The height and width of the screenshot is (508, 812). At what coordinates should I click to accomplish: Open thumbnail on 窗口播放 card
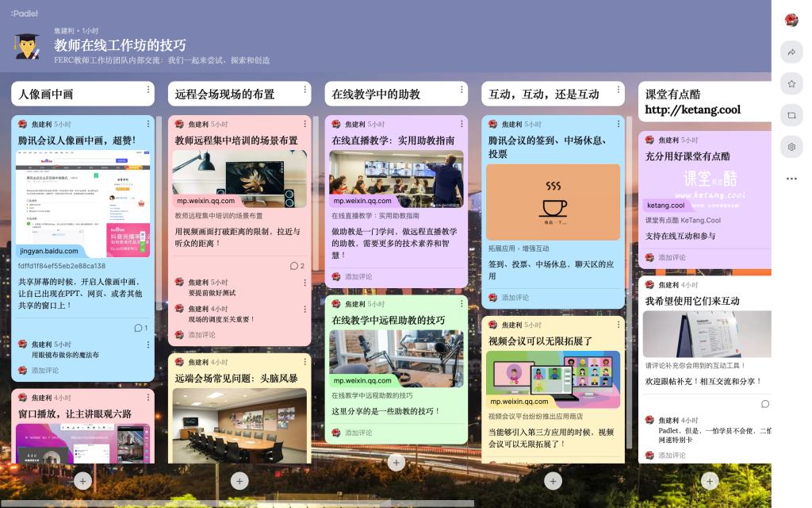tap(82, 443)
